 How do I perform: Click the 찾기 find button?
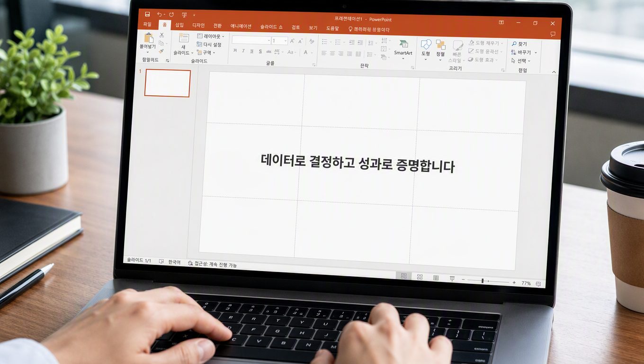pos(519,44)
